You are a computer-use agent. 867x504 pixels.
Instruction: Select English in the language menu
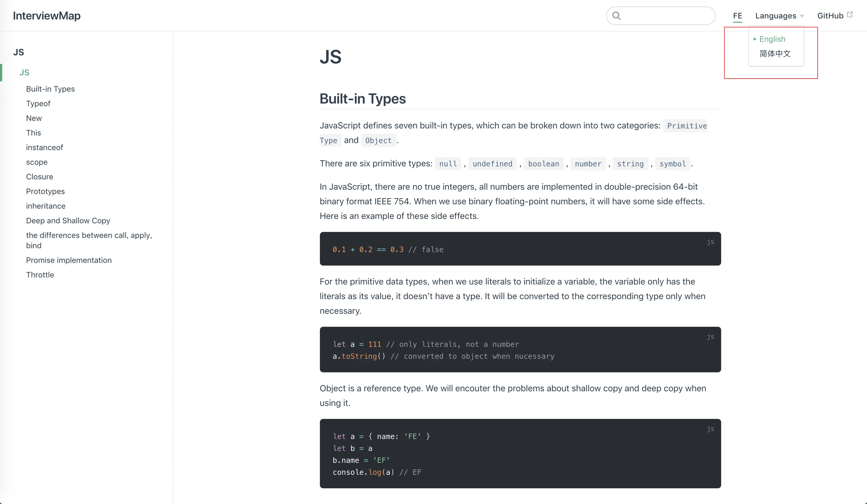[x=772, y=39]
